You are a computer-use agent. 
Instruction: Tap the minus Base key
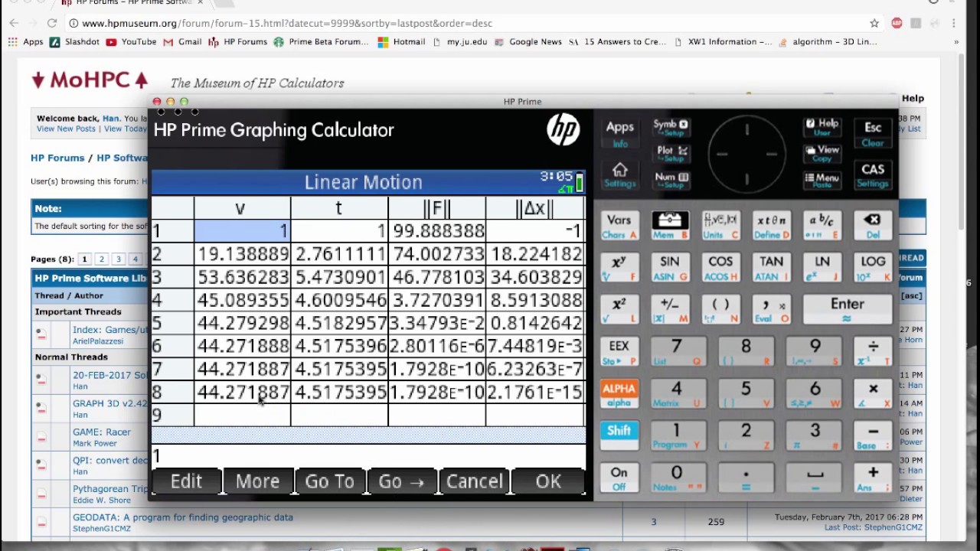click(873, 437)
